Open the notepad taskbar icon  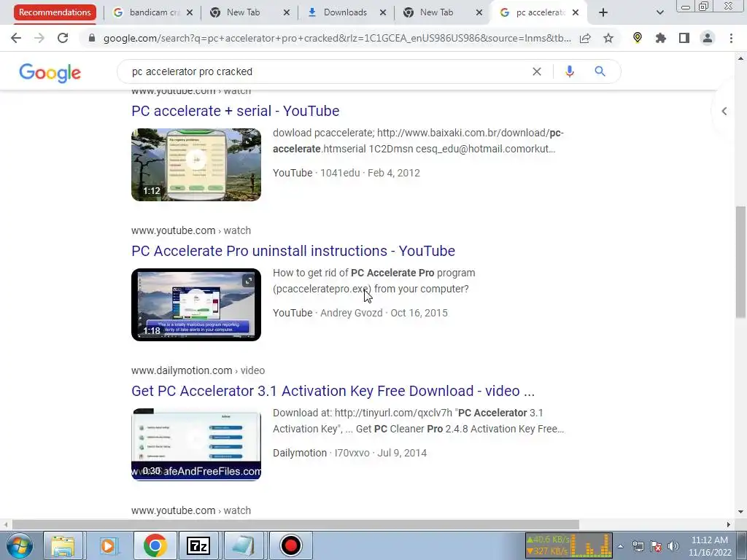tap(244, 545)
